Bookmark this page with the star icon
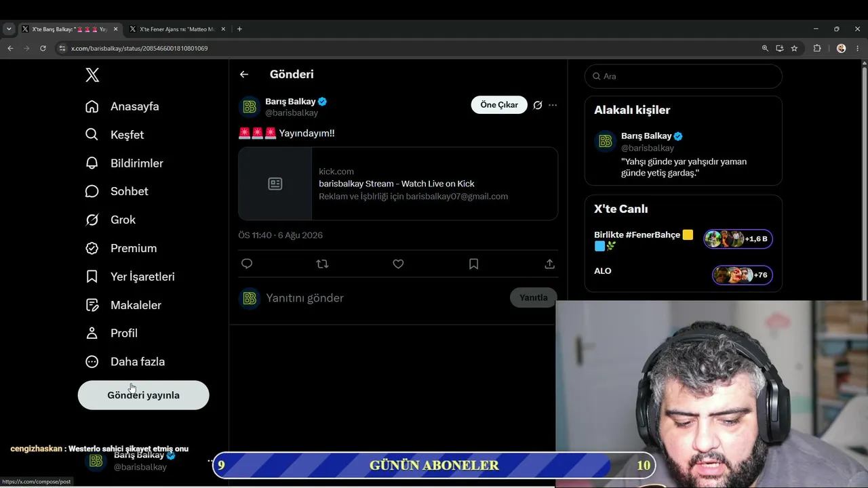 794,48
